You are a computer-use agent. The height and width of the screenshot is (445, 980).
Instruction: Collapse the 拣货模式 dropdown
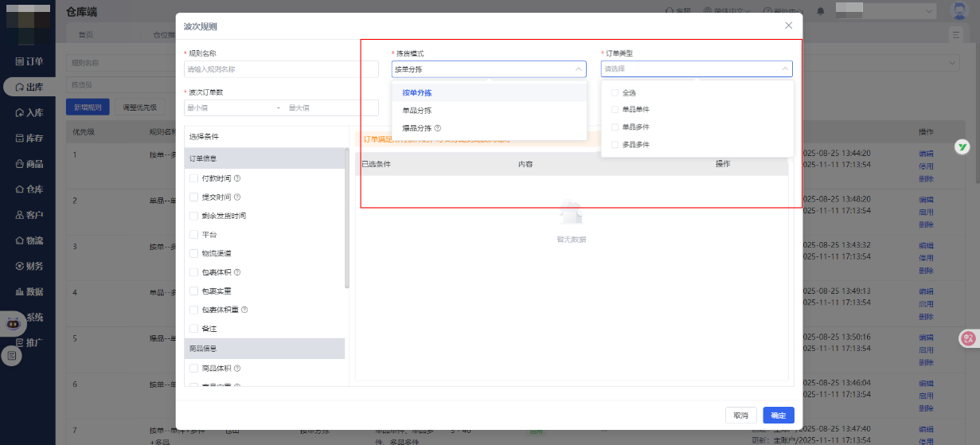pyautogui.click(x=578, y=69)
